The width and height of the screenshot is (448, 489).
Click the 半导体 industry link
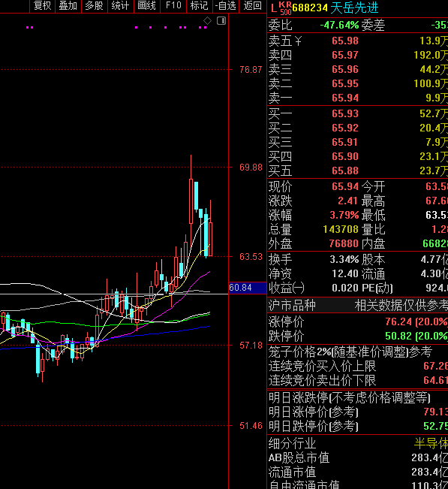click(x=431, y=443)
